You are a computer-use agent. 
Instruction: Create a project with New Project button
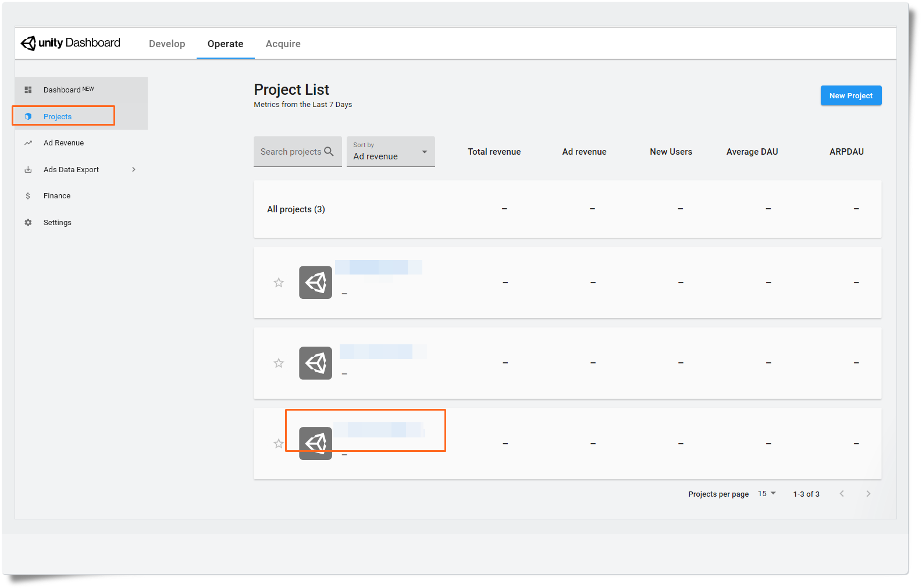(x=851, y=95)
